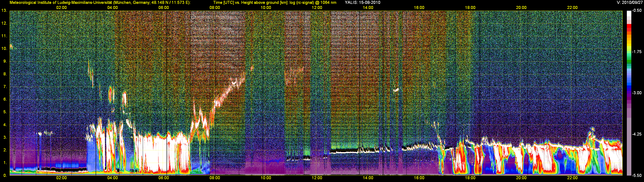This screenshot has width=644, height=182.
Task: Click '14:00' on the top time axis
Action: click(368, 8)
